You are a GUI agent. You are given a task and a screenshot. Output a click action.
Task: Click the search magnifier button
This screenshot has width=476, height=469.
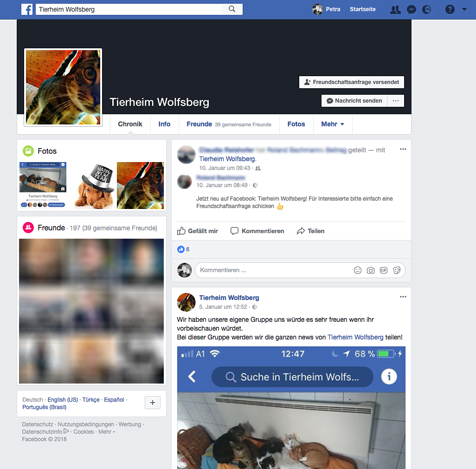click(232, 9)
